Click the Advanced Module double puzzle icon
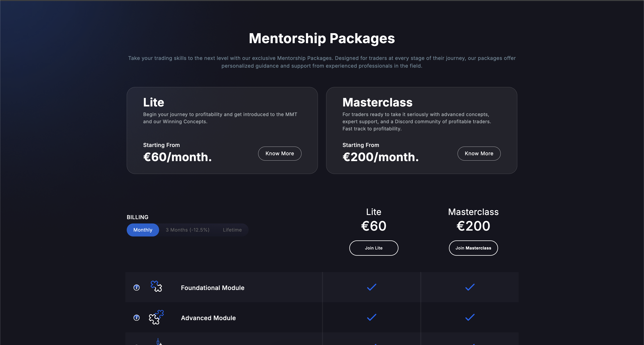Image resolution: width=644 pixels, height=345 pixels. (156, 317)
